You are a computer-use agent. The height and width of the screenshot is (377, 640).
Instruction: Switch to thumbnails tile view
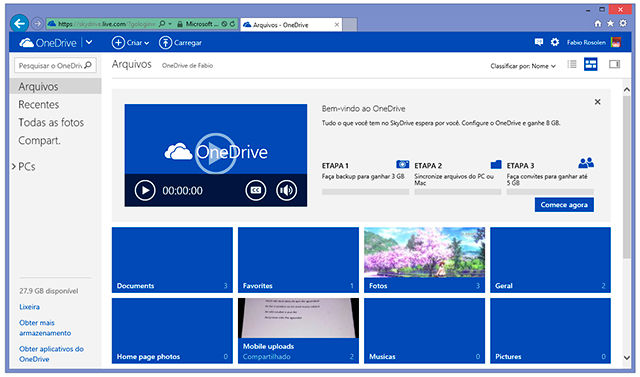591,64
